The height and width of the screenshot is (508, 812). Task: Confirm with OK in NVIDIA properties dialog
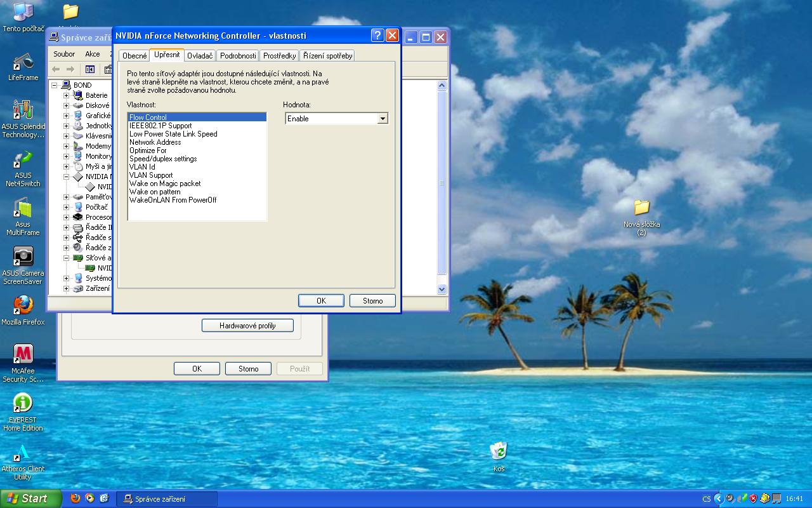(x=321, y=301)
